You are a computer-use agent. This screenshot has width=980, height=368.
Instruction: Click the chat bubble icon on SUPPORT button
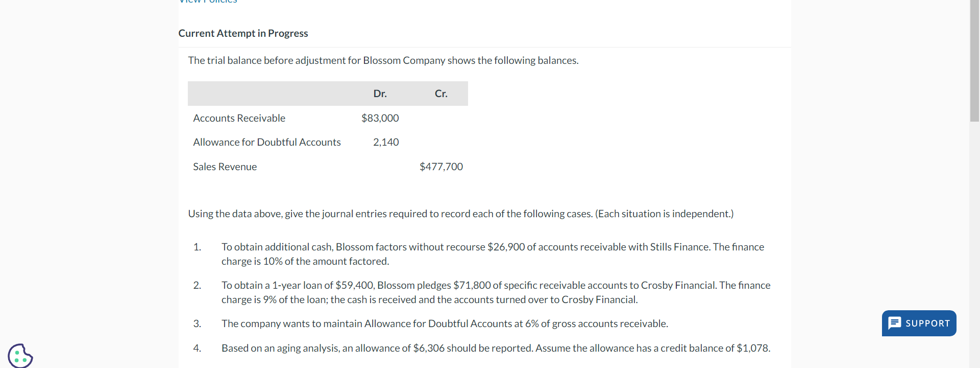[895, 323]
